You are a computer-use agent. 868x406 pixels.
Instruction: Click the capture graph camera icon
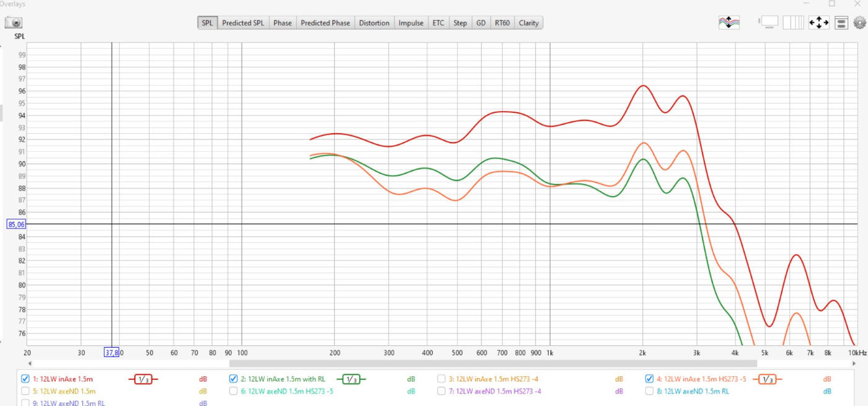click(x=14, y=23)
